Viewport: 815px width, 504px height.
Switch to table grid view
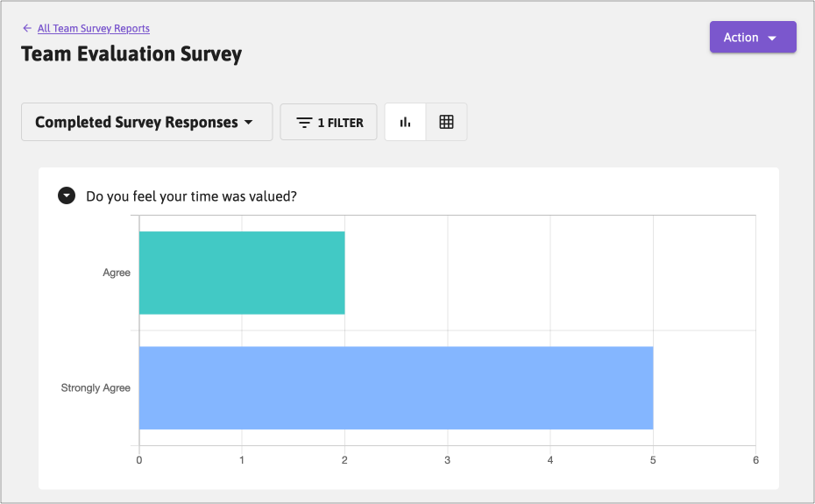coord(446,123)
